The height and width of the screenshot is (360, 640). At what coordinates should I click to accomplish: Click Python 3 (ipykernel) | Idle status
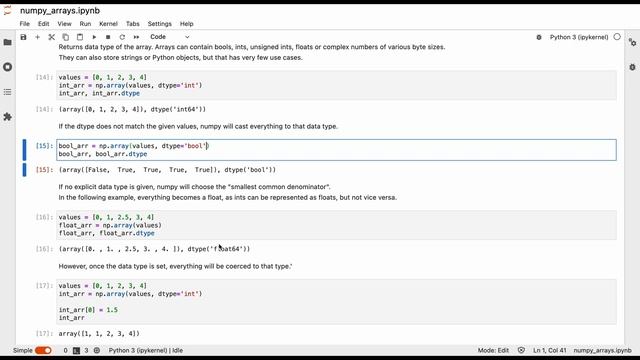(146, 350)
